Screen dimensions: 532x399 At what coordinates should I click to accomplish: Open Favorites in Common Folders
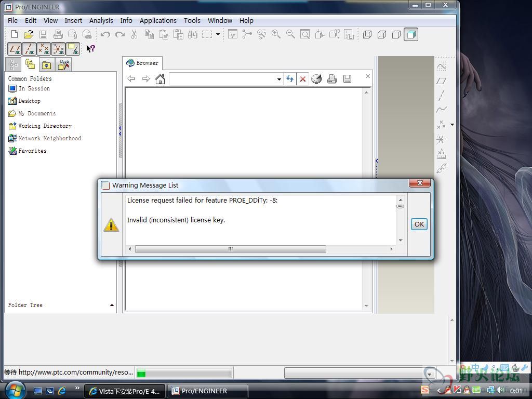click(28, 151)
